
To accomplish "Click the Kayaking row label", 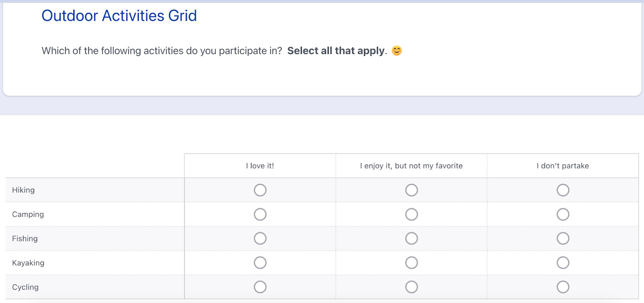I will click(28, 263).
